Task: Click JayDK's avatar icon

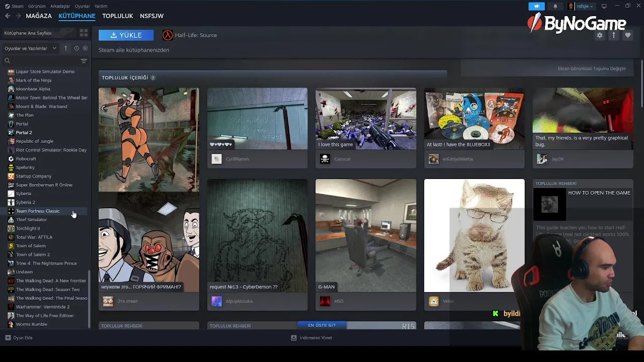Action: 542,159
